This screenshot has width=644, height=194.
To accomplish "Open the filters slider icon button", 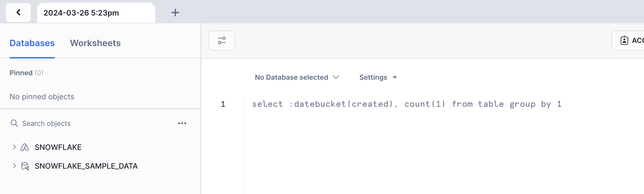I will tap(222, 41).
